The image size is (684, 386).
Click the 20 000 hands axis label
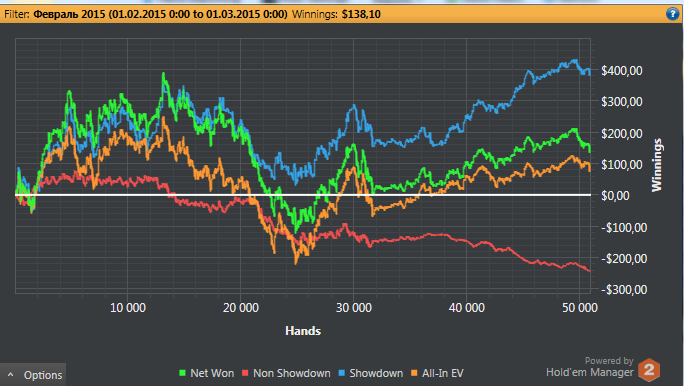241,308
